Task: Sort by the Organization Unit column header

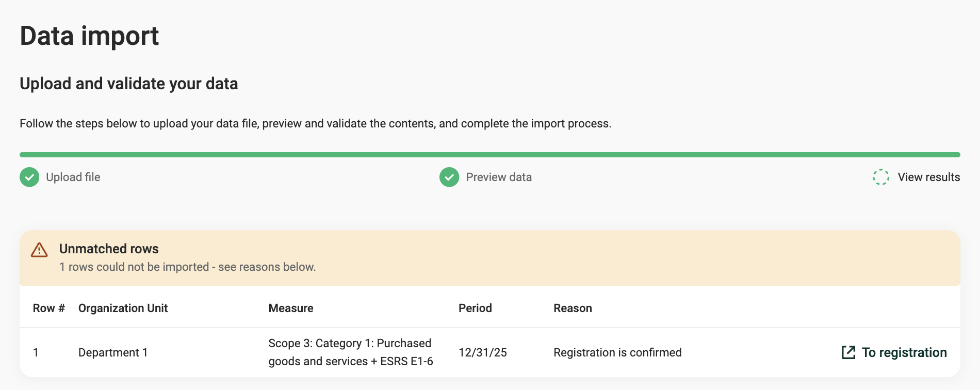Action: pyautogui.click(x=123, y=308)
